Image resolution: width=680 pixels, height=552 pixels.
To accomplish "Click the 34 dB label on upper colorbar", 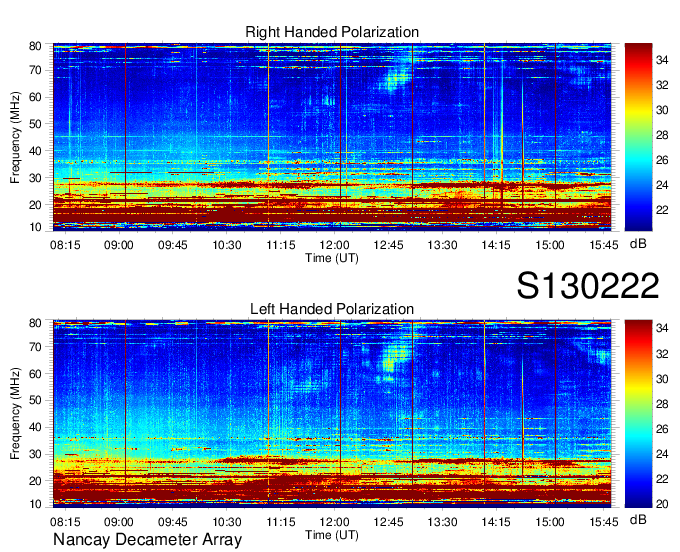I will 662,60.
